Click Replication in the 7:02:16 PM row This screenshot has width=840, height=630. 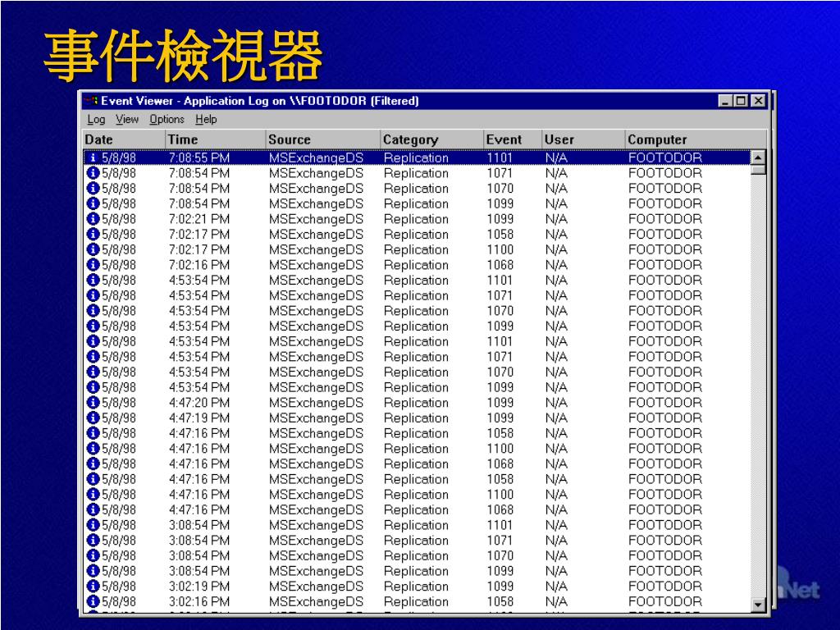click(416, 265)
